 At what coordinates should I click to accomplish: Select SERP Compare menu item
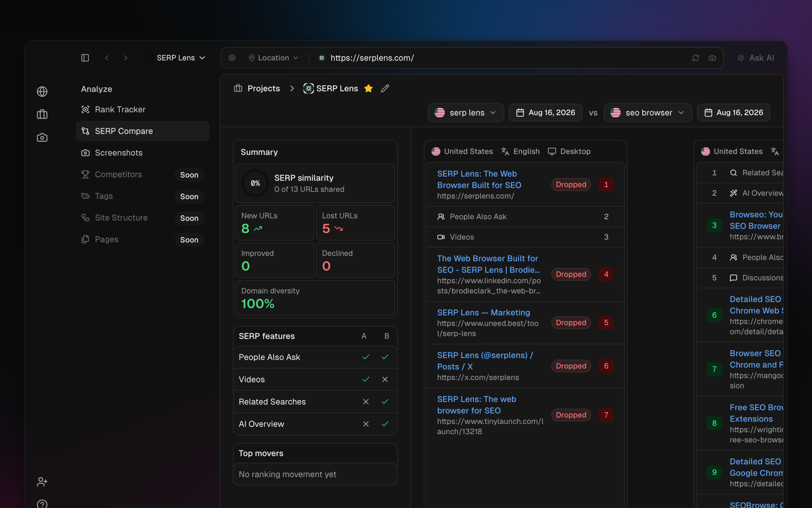click(x=143, y=131)
